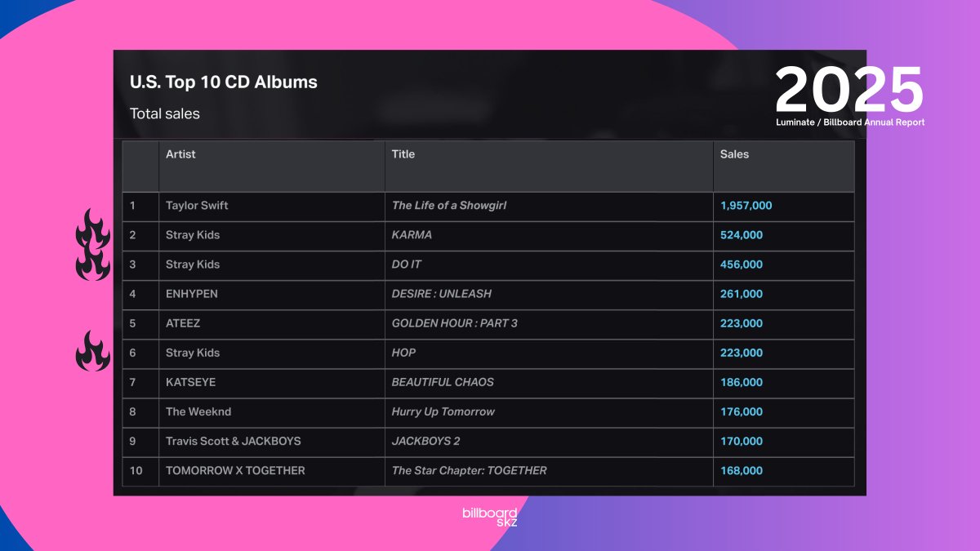Select the BEAUTIFUL CHAOS title

[443, 382]
